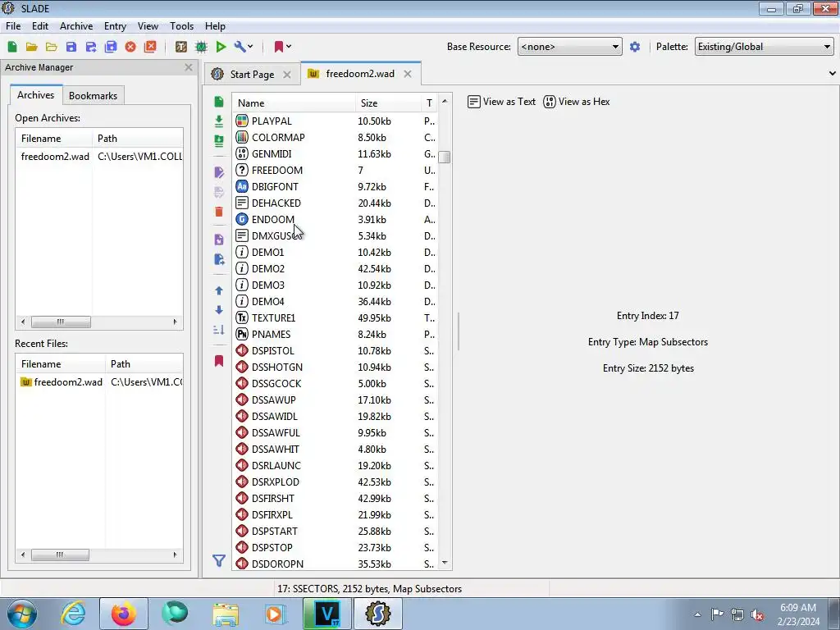
Task: Close the Archive Manager panel
Action: (x=188, y=67)
